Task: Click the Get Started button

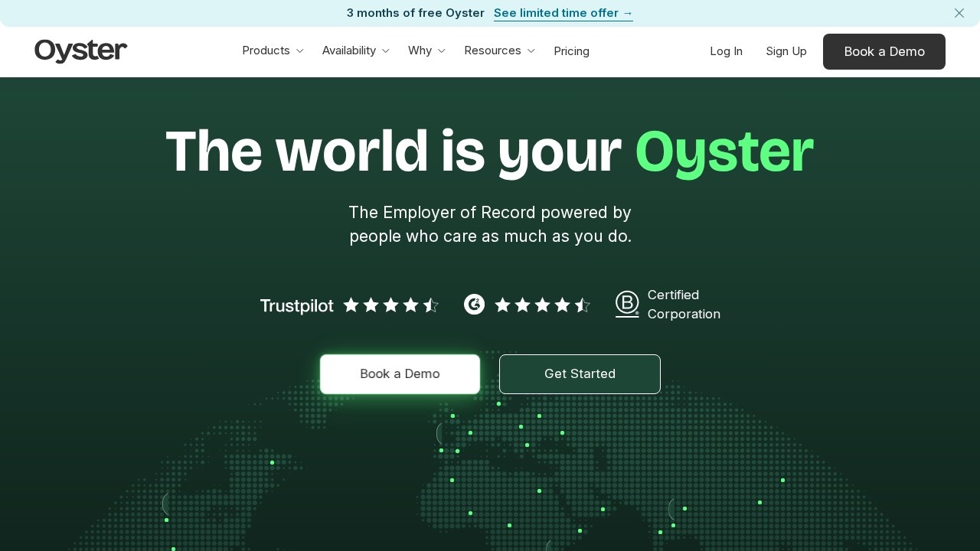Action: pos(580,374)
